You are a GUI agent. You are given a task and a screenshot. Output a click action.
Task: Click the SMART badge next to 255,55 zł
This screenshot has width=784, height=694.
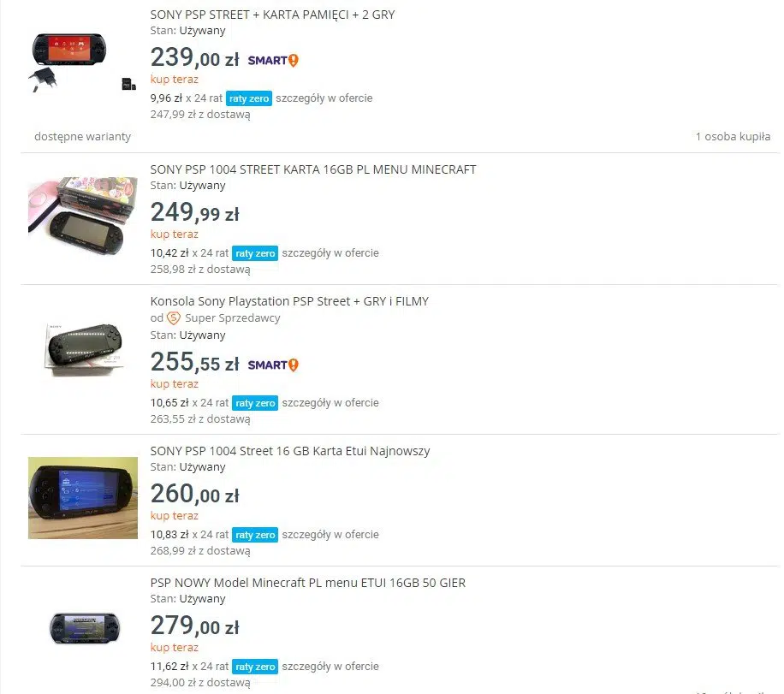pos(273,365)
